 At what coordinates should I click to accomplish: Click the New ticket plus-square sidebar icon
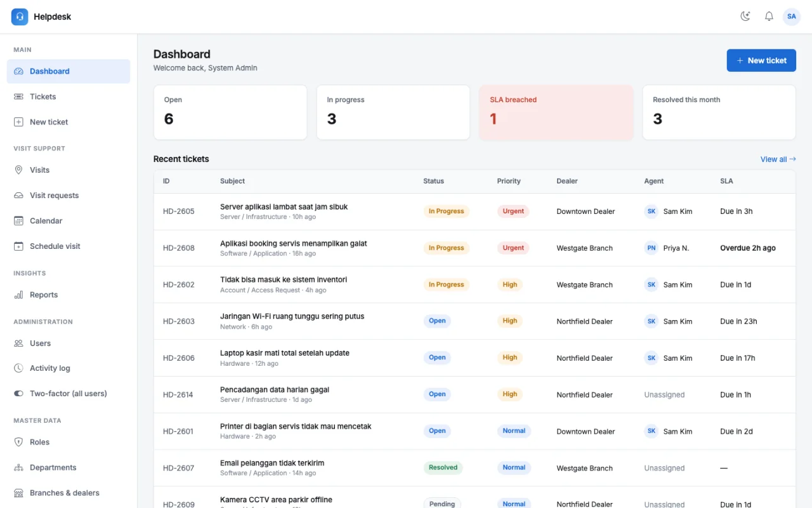click(x=18, y=122)
